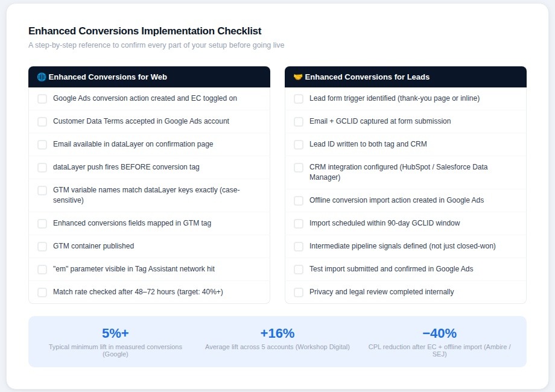Check 'Enhanced conversions fields mapped in GTM tag'
The image size is (555, 392).
(42, 224)
